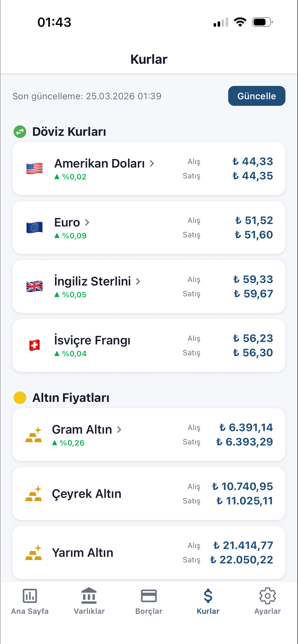Expand İngiliz Sterlini chevron arrow

(x=138, y=281)
